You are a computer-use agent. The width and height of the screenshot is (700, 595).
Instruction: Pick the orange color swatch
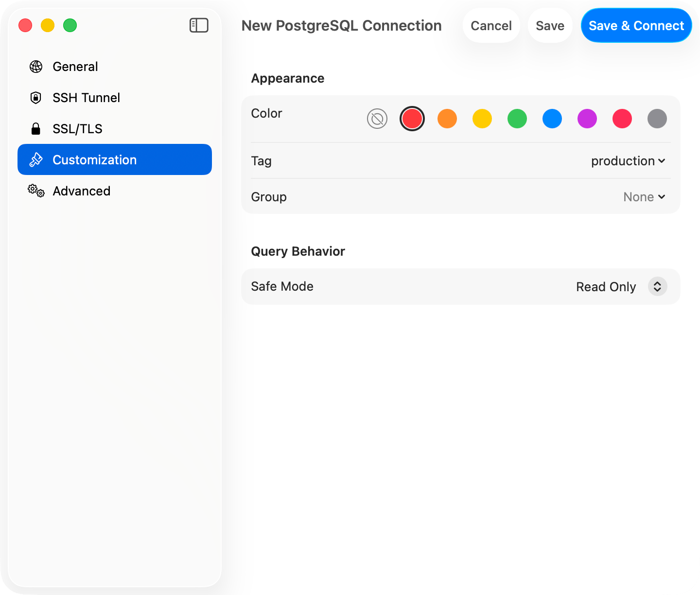click(x=447, y=119)
